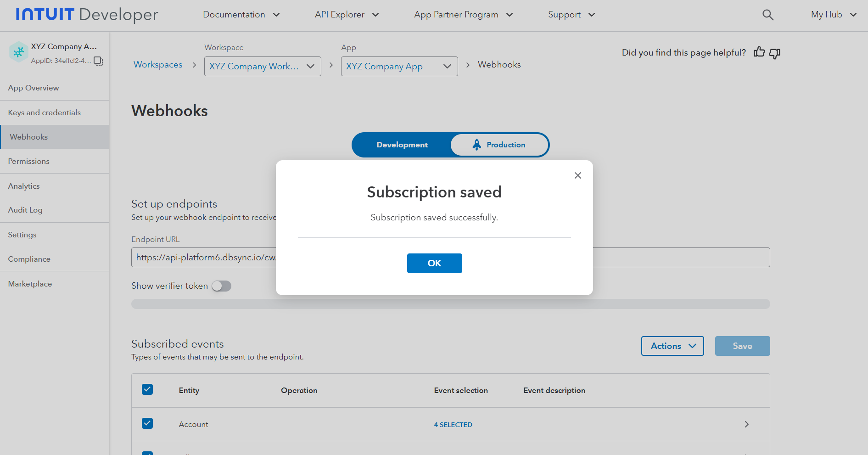Click the XYZ Company app logo icon
Screen dimensions: 868x455
tap(18, 52)
